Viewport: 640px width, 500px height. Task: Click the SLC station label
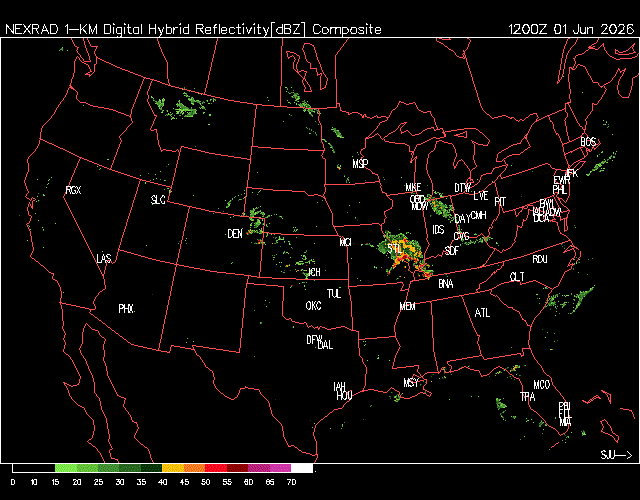click(x=158, y=200)
